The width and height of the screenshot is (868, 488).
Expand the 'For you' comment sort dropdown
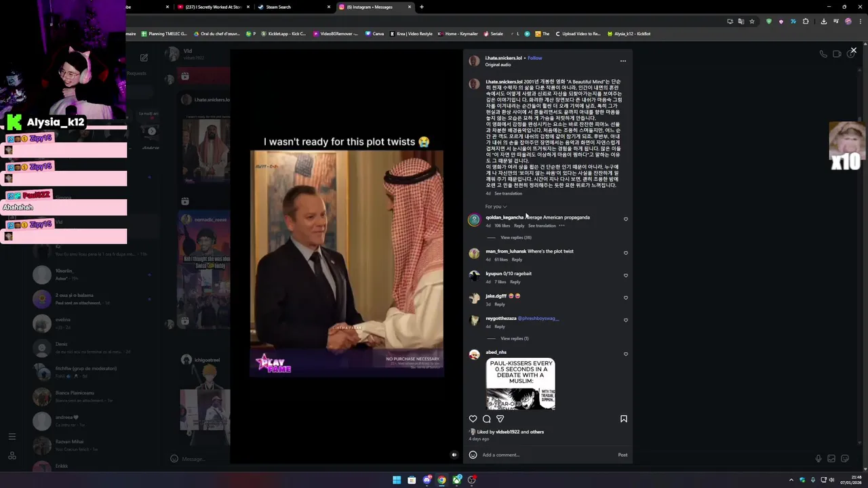click(496, 207)
